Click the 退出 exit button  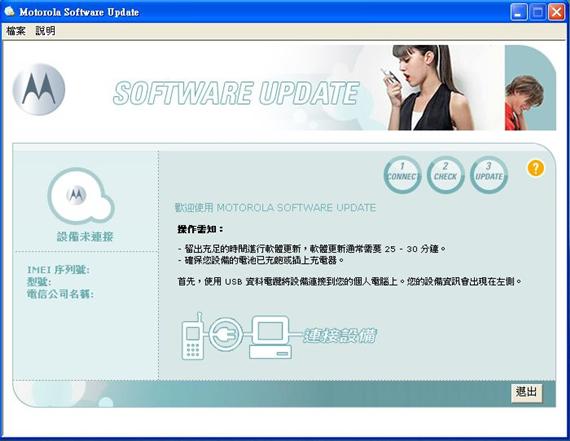click(526, 392)
